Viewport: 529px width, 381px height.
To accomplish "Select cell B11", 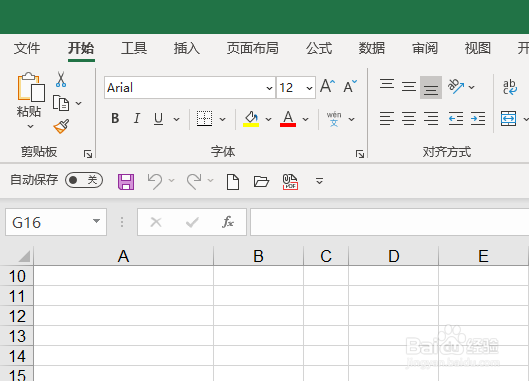I will tap(258, 296).
